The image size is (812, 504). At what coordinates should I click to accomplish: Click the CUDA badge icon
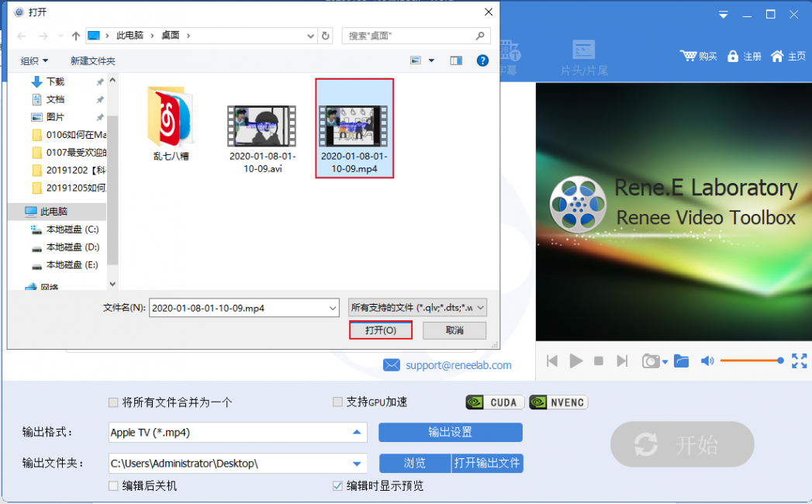click(x=495, y=402)
